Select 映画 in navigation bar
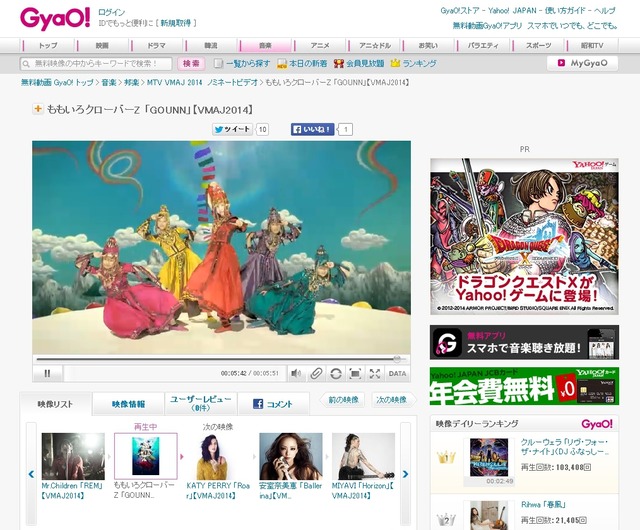This screenshot has width=640, height=530. coord(102,45)
